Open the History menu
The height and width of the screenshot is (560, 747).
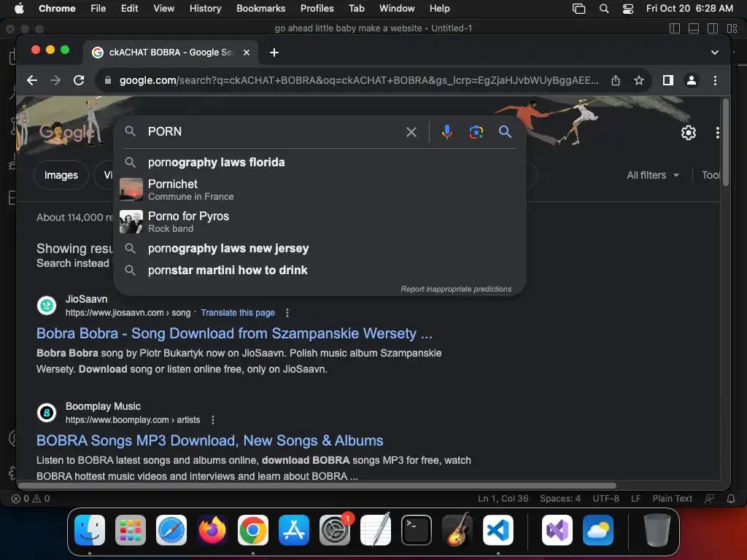(205, 8)
